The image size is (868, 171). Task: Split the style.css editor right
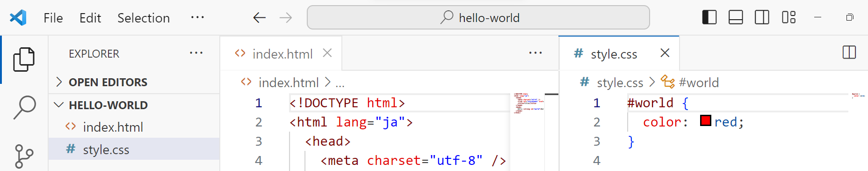(x=849, y=52)
